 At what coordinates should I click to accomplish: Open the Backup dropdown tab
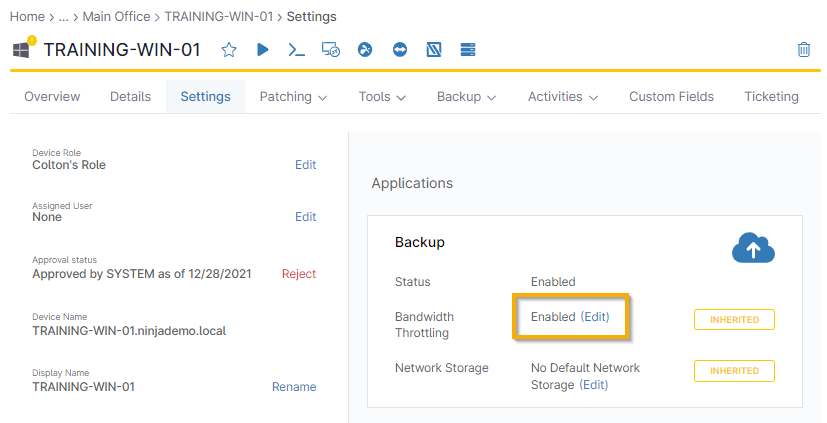pyautogui.click(x=466, y=97)
